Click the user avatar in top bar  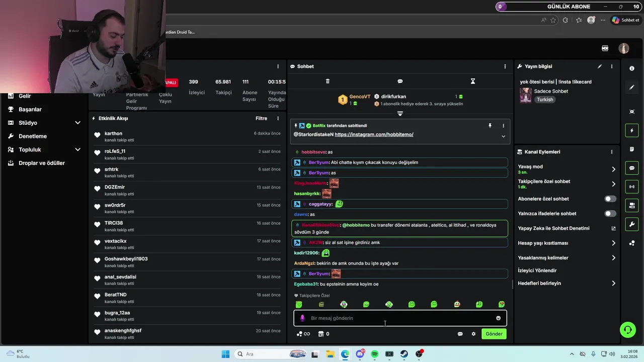[624, 48]
